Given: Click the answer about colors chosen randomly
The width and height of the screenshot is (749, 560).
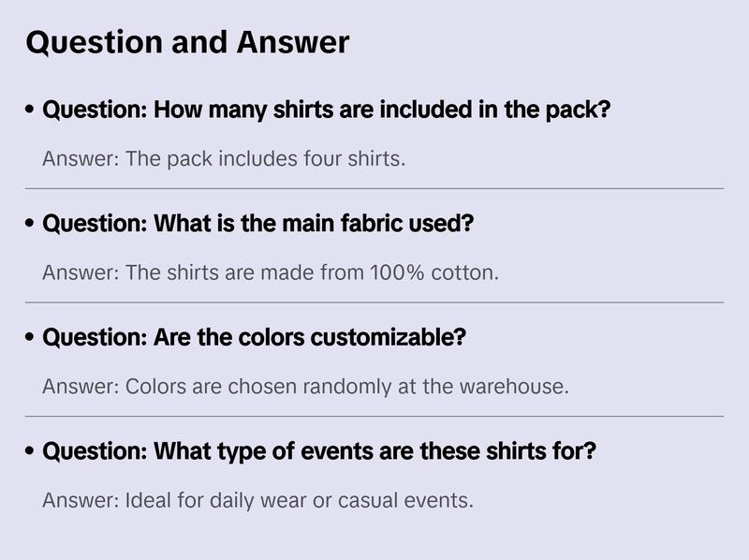Looking at the screenshot, I should coord(305,387).
